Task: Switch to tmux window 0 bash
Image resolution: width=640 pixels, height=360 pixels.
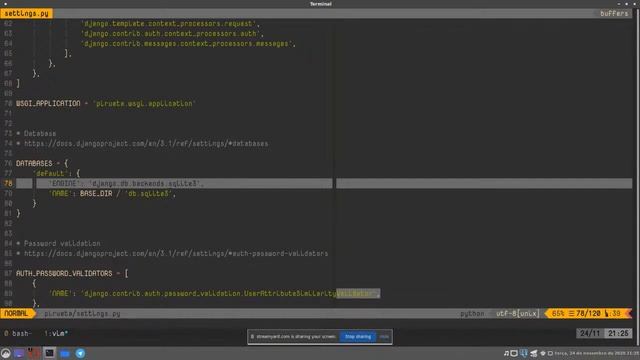Action: point(18,333)
